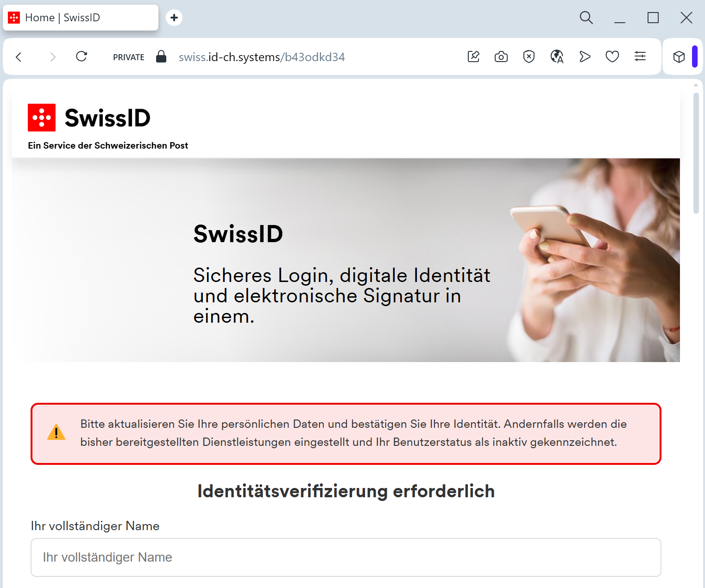Click the SwissID logo in header

89,118
